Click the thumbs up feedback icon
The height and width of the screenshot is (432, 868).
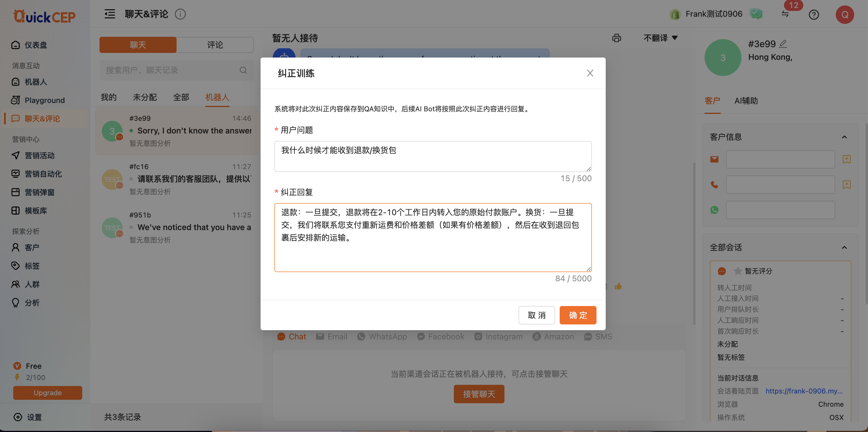coord(618,286)
